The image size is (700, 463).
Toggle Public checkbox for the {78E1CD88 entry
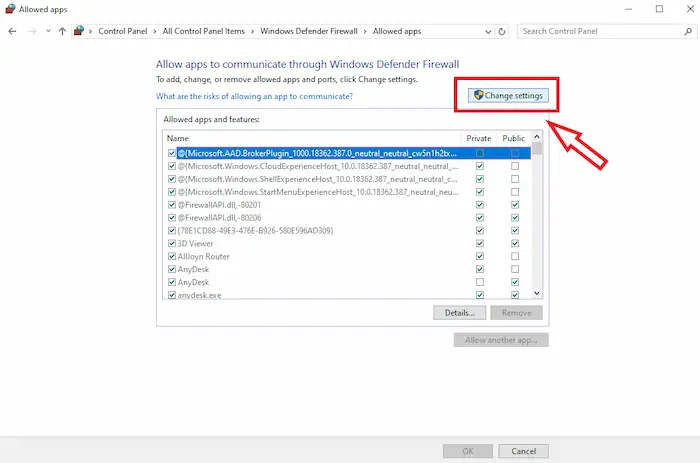click(515, 231)
